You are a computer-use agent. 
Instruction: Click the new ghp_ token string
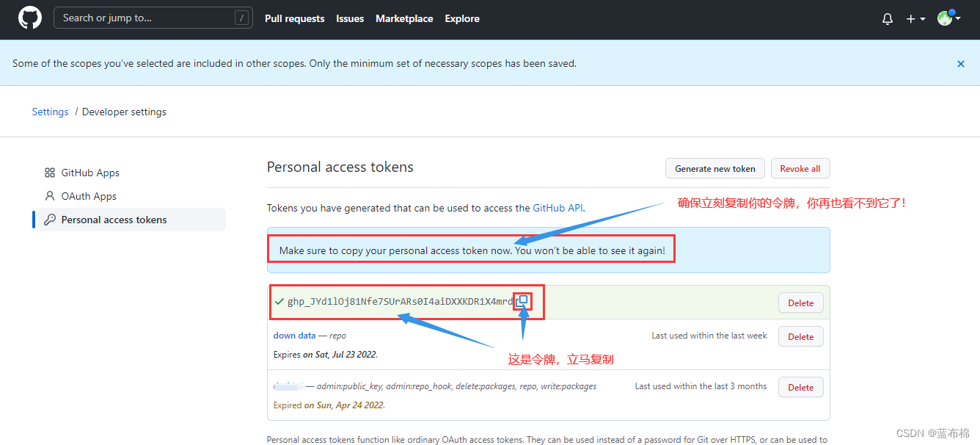[x=401, y=302]
